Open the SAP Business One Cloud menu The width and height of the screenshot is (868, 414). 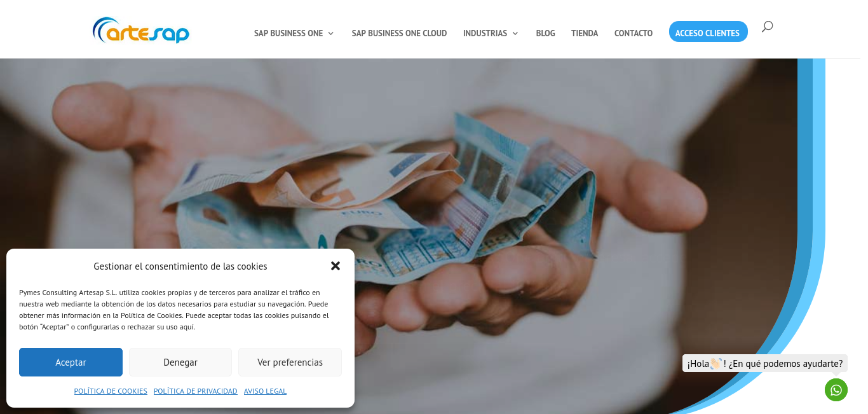(x=399, y=33)
